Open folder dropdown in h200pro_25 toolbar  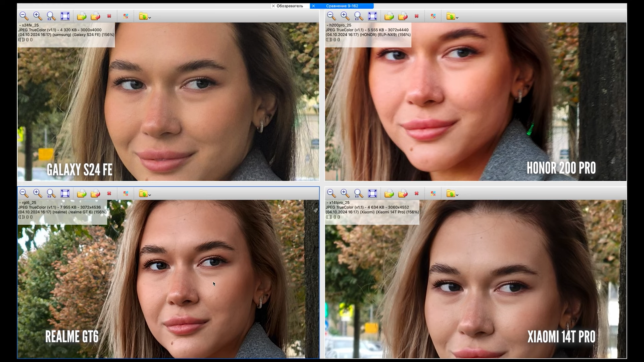[x=452, y=16]
